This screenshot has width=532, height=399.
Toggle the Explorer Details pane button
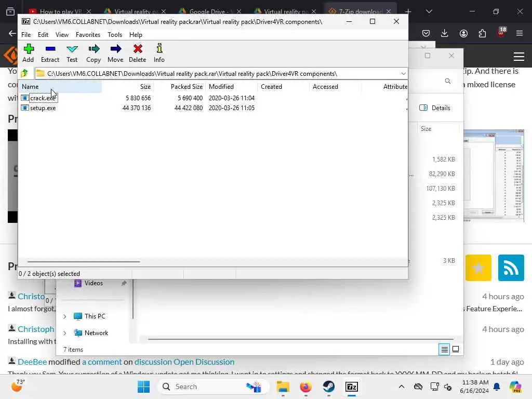point(435,108)
